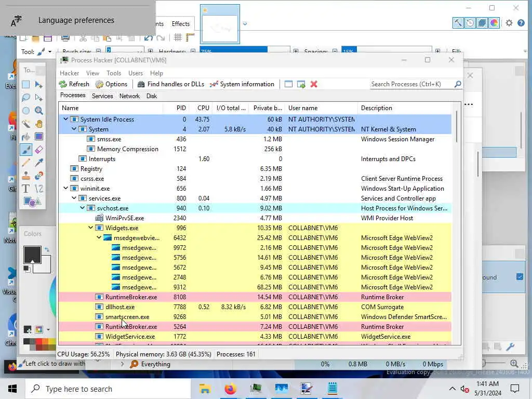Select the Ellipse Select tool

tap(26, 111)
